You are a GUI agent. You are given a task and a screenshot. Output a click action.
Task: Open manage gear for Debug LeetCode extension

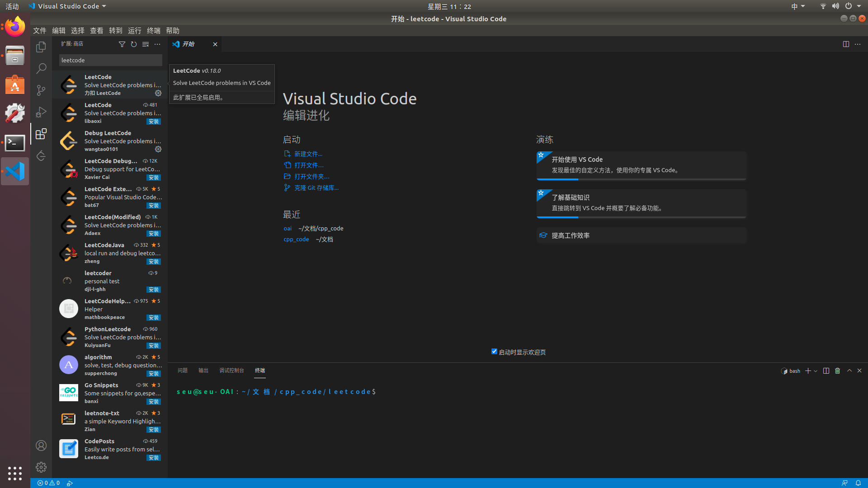pos(158,149)
